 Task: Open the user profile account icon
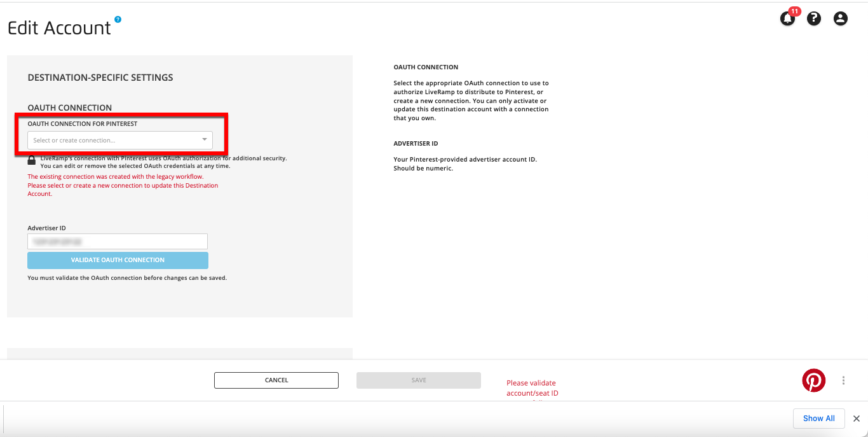841,18
